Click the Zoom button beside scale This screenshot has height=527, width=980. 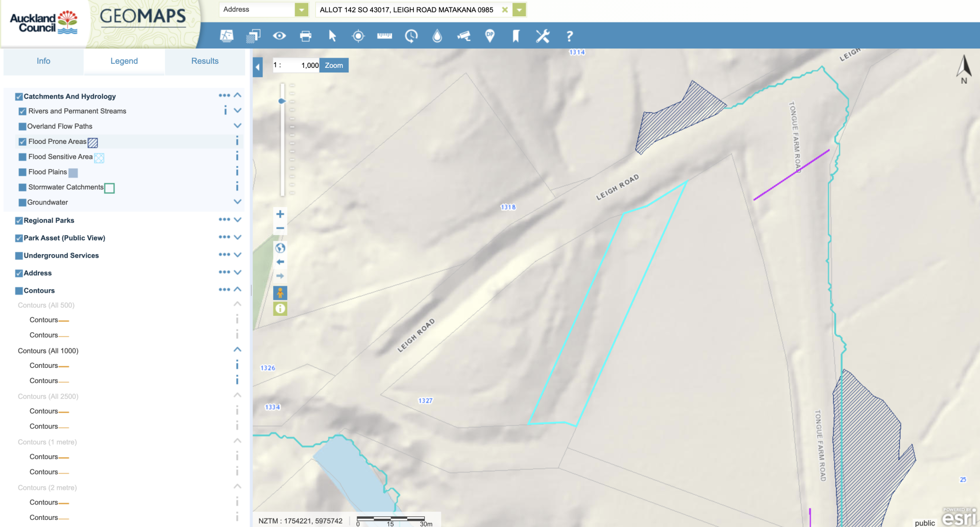(x=334, y=65)
